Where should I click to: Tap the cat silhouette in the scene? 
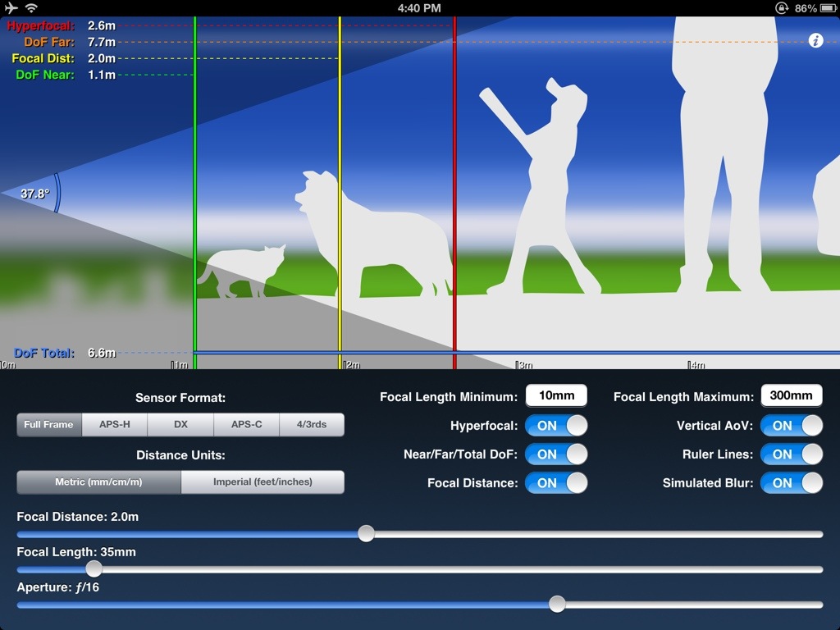[x=246, y=269]
